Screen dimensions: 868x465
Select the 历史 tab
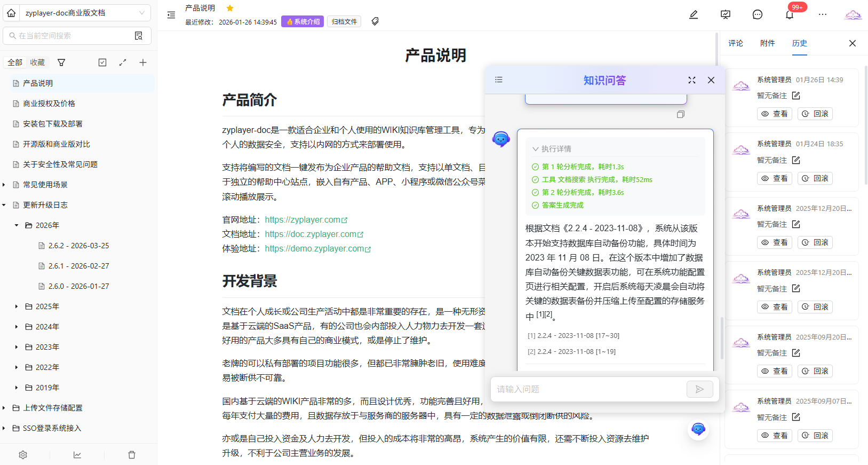tap(800, 43)
